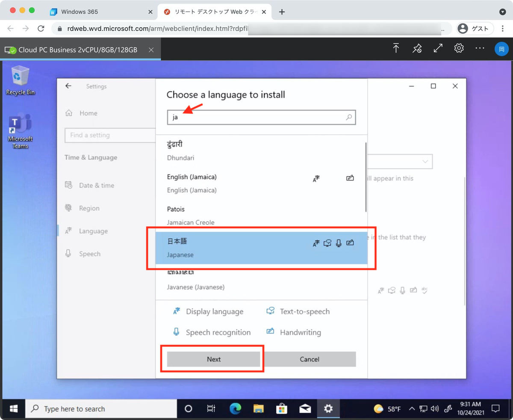The height and width of the screenshot is (420, 513).
Task: Open the Recycle Bin desktop icon
Action: (x=20, y=80)
